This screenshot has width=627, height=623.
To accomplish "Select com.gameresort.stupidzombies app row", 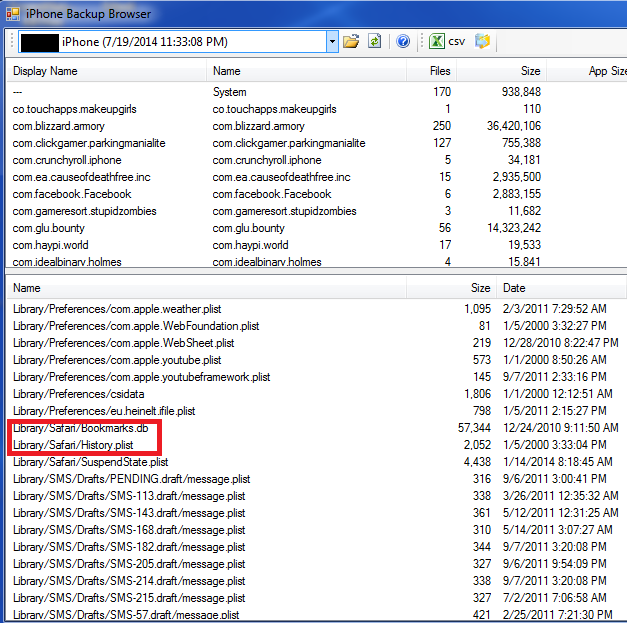I will click(x=317, y=211).
